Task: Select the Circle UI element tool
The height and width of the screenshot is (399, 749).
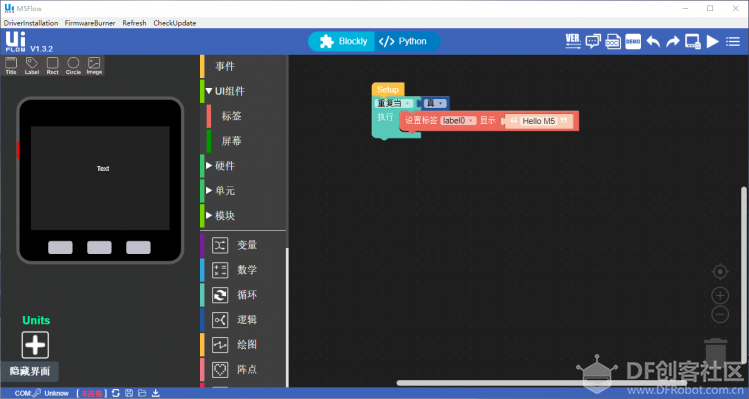Action: (x=73, y=65)
